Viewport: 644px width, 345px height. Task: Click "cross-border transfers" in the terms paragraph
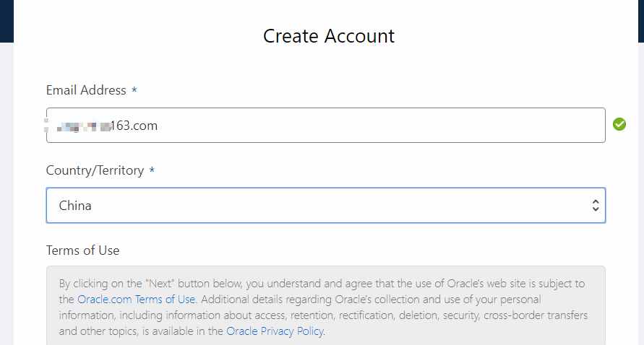pos(536,315)
